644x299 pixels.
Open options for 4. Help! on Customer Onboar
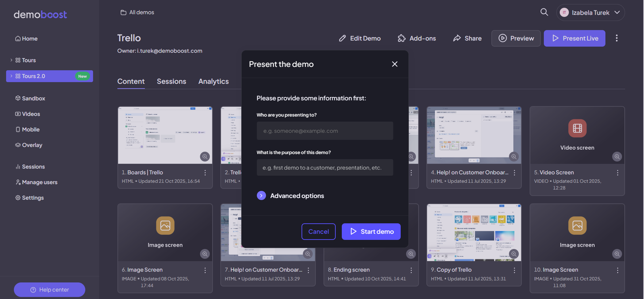514,172
